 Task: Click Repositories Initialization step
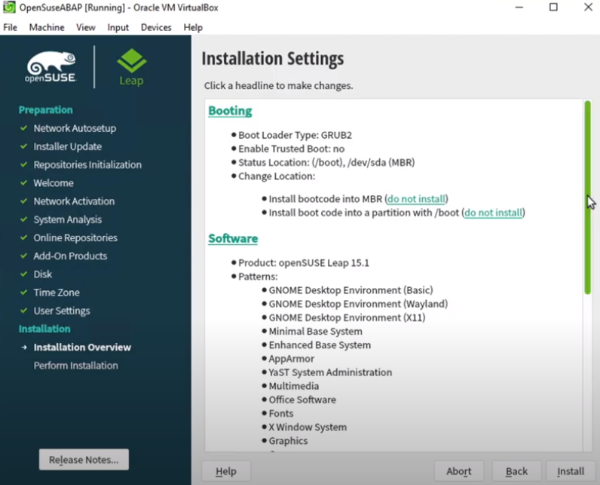click(88, 165)
